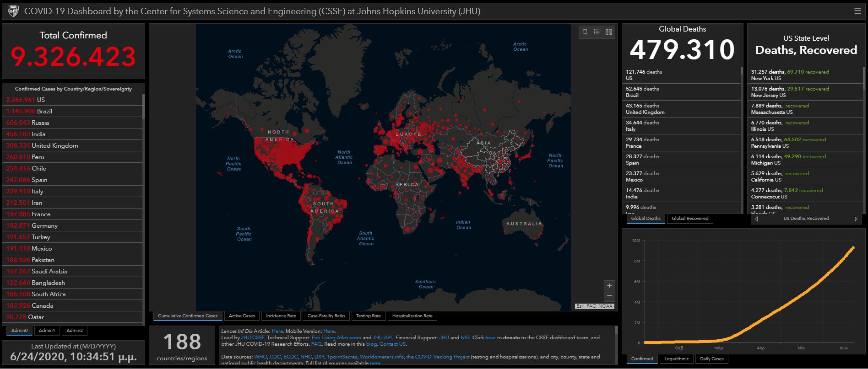
Task: Open the map bookmarks icon
Action: pos(585,32)
